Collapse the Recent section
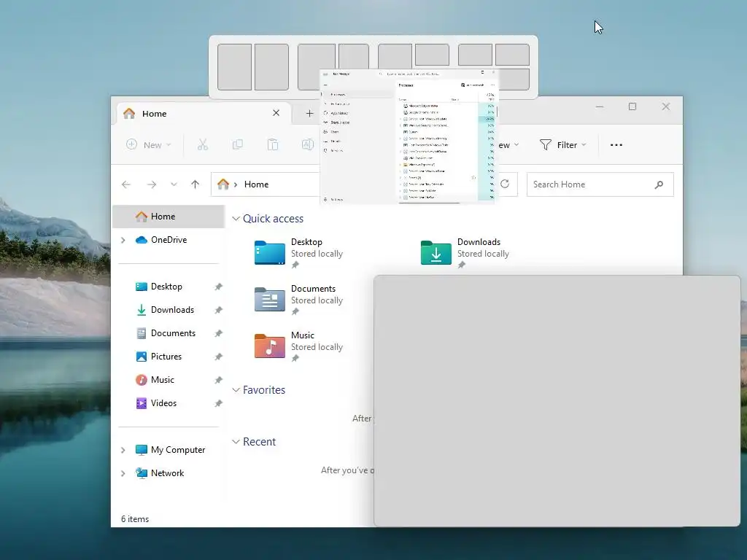The width and height of the screenshot is (747, 560). (236, 442)
